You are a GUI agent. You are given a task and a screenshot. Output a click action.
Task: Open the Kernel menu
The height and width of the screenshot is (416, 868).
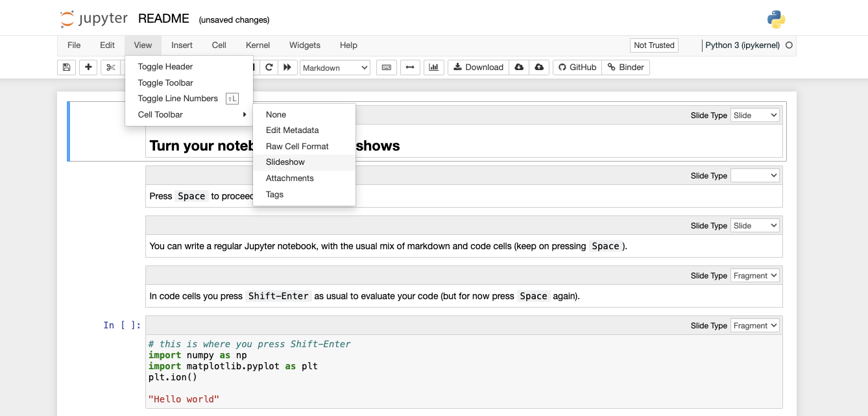click(258, 45)
